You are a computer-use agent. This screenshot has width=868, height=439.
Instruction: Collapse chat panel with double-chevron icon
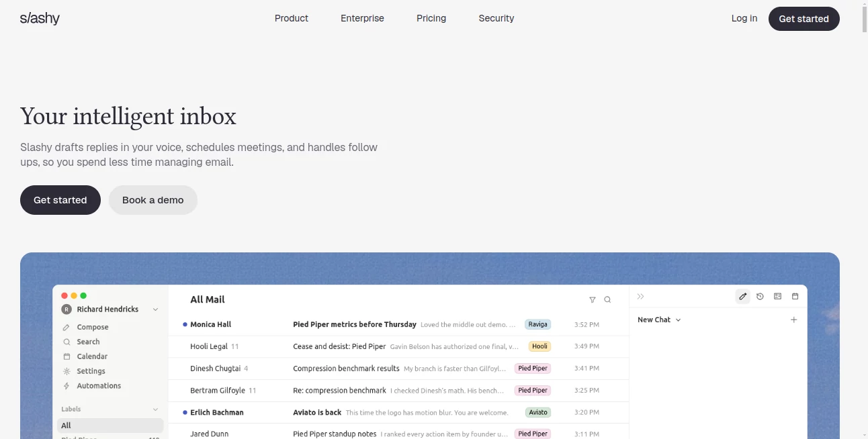(x=641, y=297)
